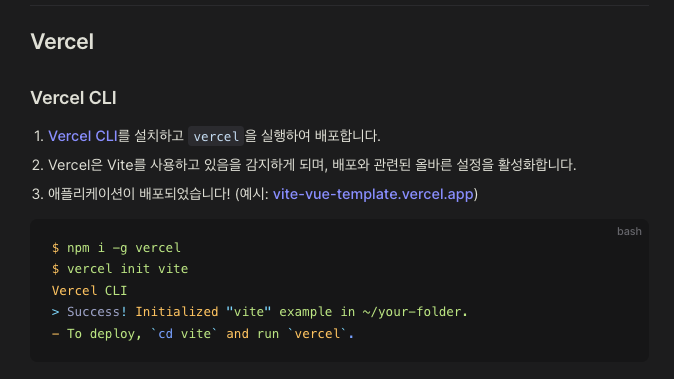This screenshot has width=674, height=379.
Task: Click the Vercel section heading
Action: 62,42
